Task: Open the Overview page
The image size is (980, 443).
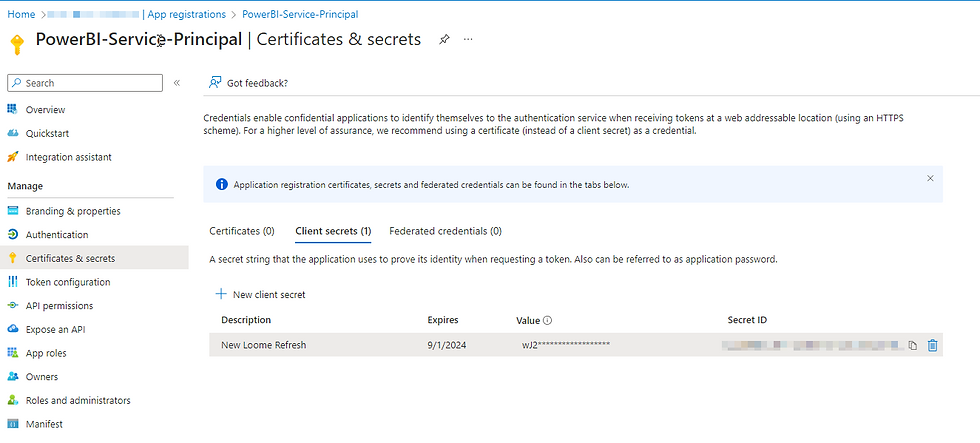Action: (x=45, y=110)
